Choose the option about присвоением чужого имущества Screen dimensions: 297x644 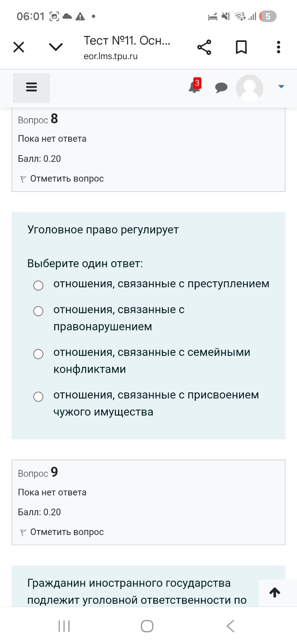38,396
